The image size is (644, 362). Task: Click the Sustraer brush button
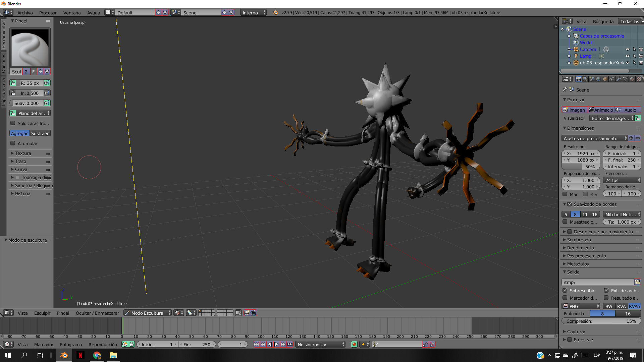[x=40, y=133]
